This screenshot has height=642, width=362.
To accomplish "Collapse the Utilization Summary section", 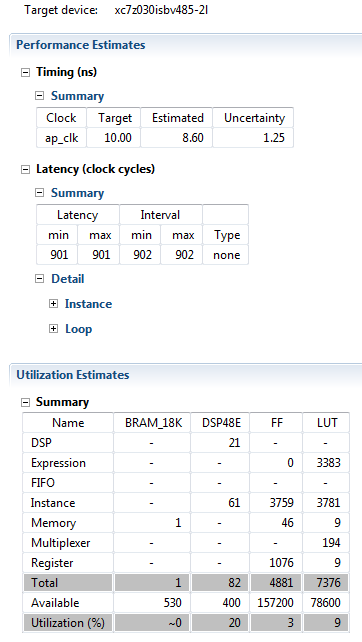I will (x=25, y=403).
